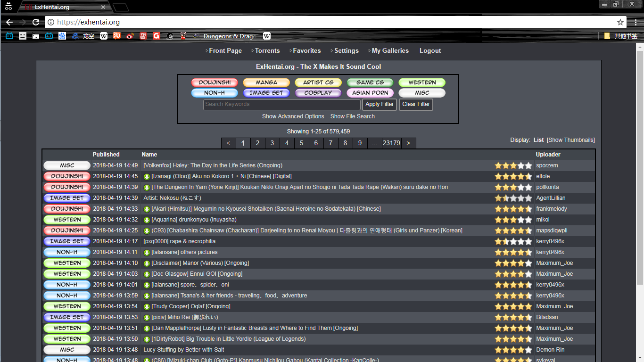Screen dimensions: 644x362
Task: Open My Galleries in the top navigation
Action: [x=390, y=51]
